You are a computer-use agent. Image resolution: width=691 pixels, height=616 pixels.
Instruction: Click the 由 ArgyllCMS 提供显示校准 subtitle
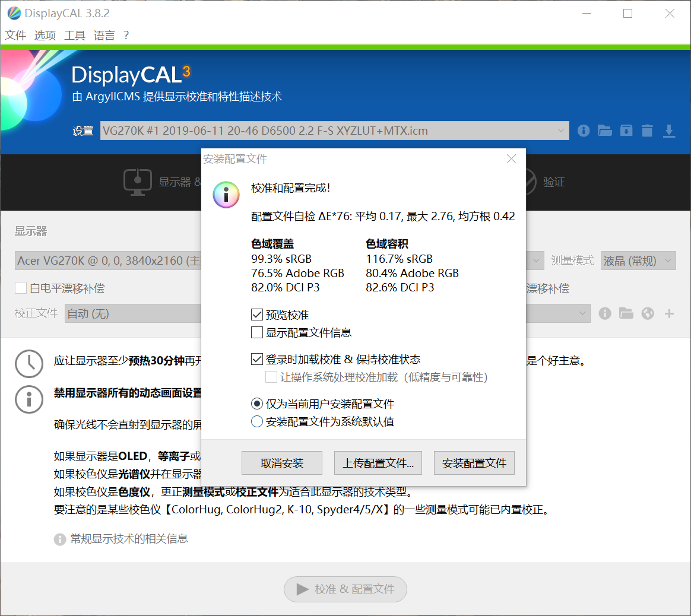tap(177, 97)
